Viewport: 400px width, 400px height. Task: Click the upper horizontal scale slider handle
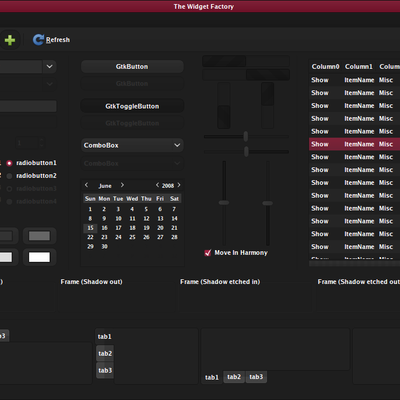click(246, 136)
